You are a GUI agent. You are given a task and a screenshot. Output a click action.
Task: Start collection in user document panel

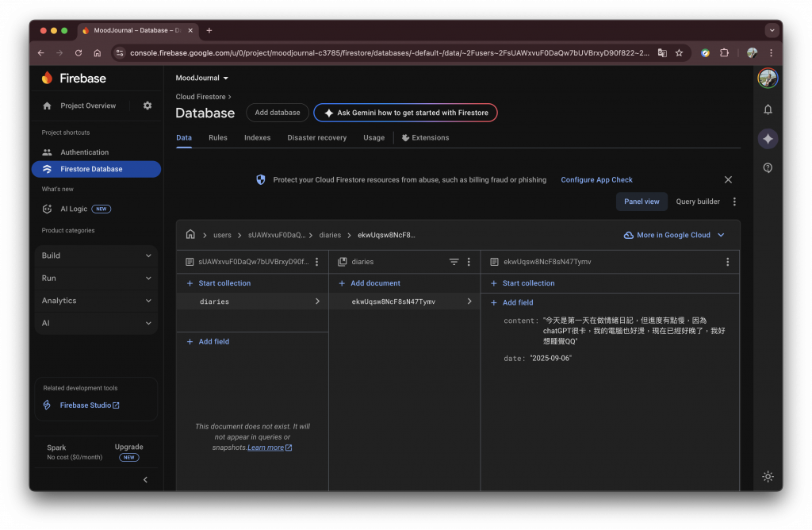tap(219, 283)
